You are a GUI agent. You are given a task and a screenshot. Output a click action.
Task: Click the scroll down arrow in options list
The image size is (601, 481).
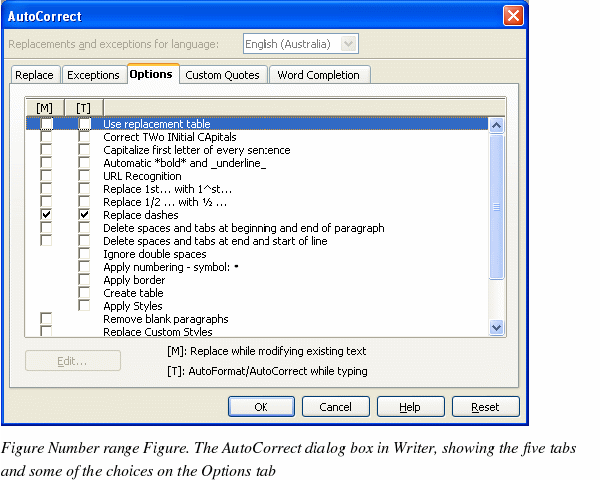click(496, 327)
